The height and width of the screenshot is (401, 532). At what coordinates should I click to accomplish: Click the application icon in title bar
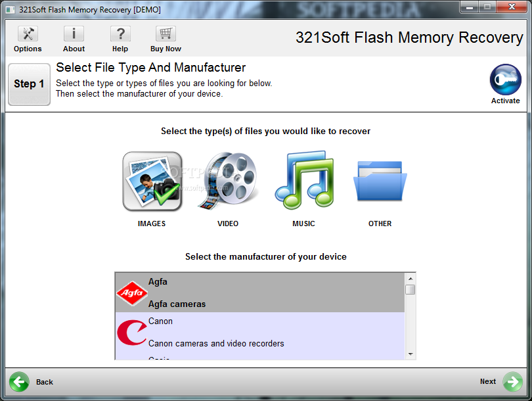click(10, 9)
